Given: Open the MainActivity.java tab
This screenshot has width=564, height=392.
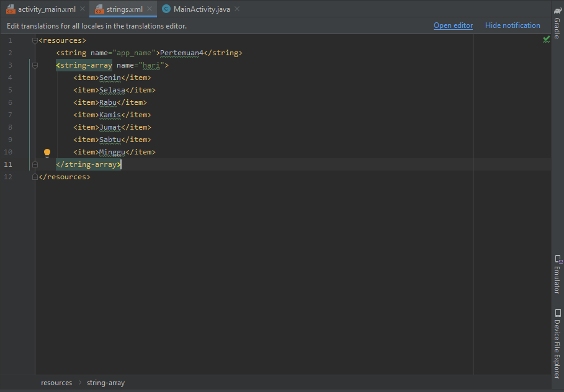Looking at the screenshot, I should (202, 9).
